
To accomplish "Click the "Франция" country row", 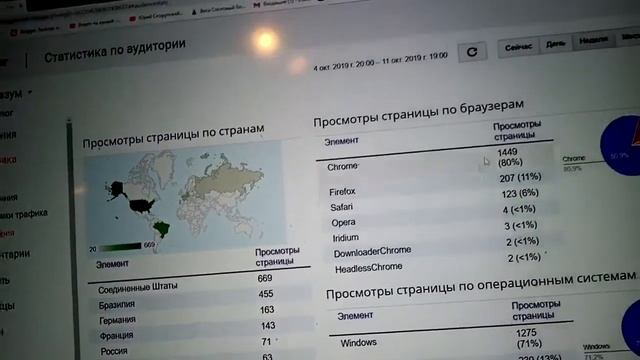I will click(201, 330).
